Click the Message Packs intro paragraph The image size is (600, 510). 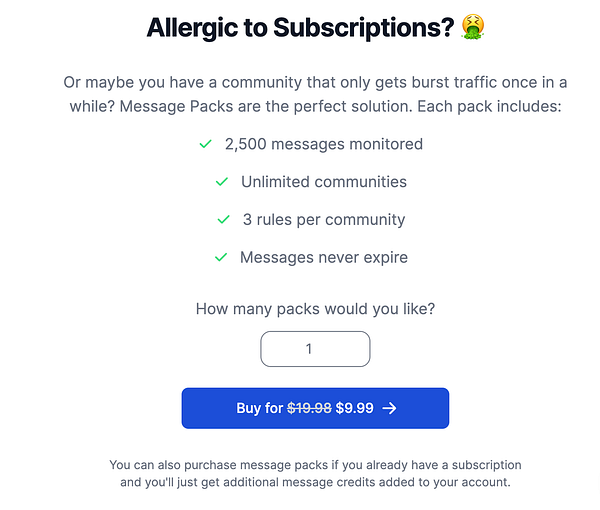[x=315, y=94]
